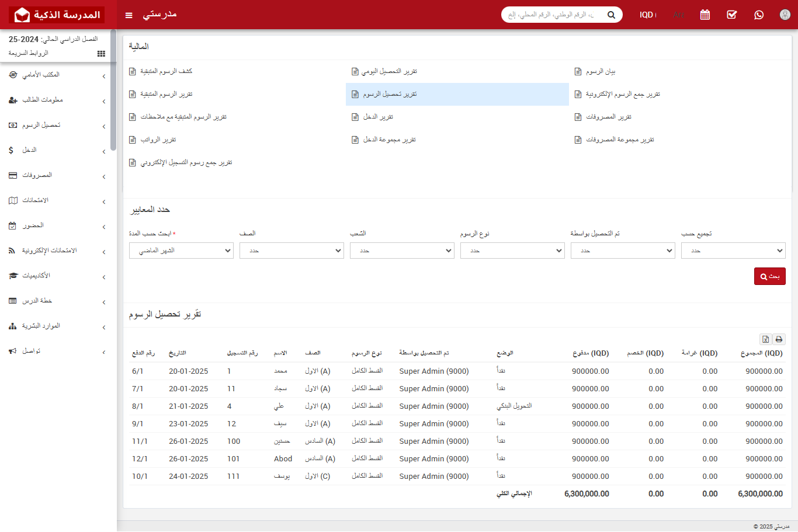
Task: Open the نوع الرسوم dropdown
Action: pos(512,251)
